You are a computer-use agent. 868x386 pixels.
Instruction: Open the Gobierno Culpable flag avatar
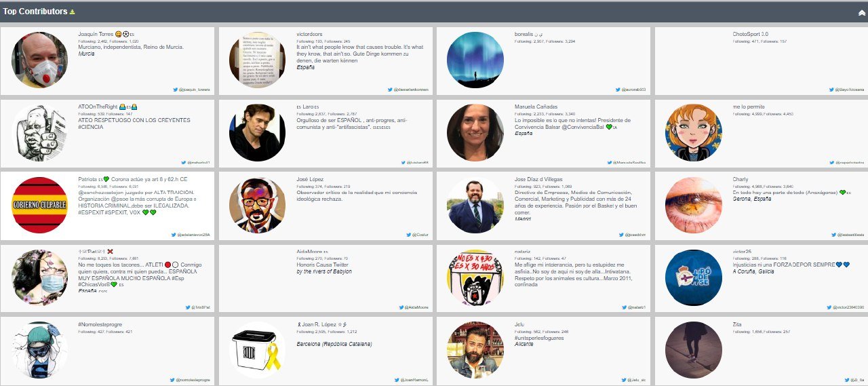(39, 205)
